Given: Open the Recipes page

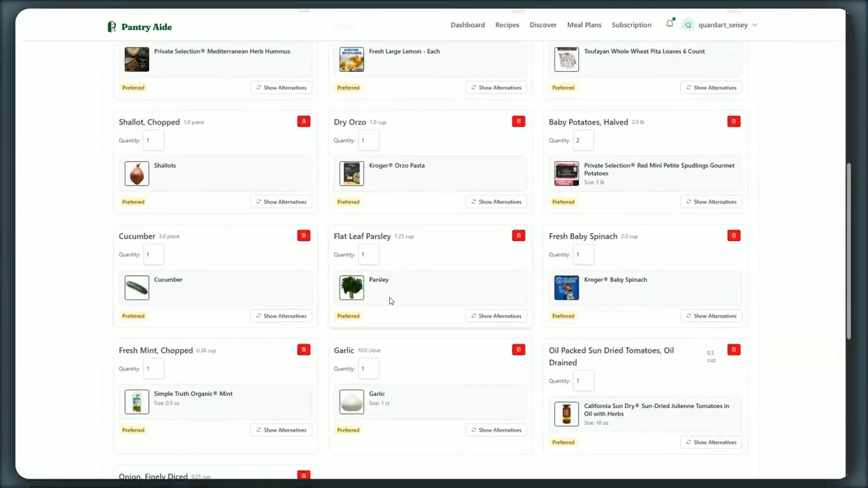Looking at the screenshot, I should click(507, 25).
